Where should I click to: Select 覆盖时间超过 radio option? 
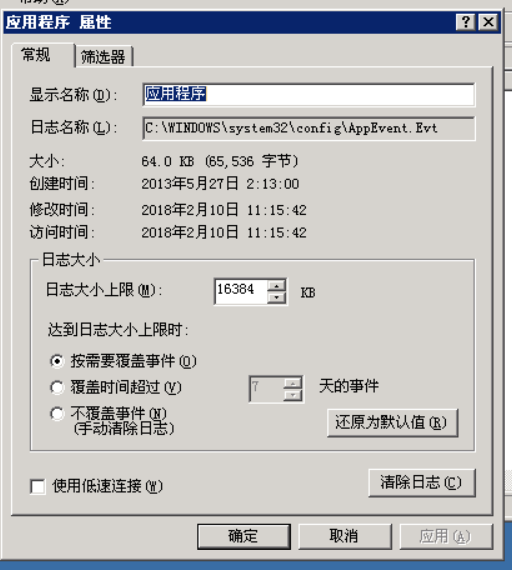click(57, 388)
